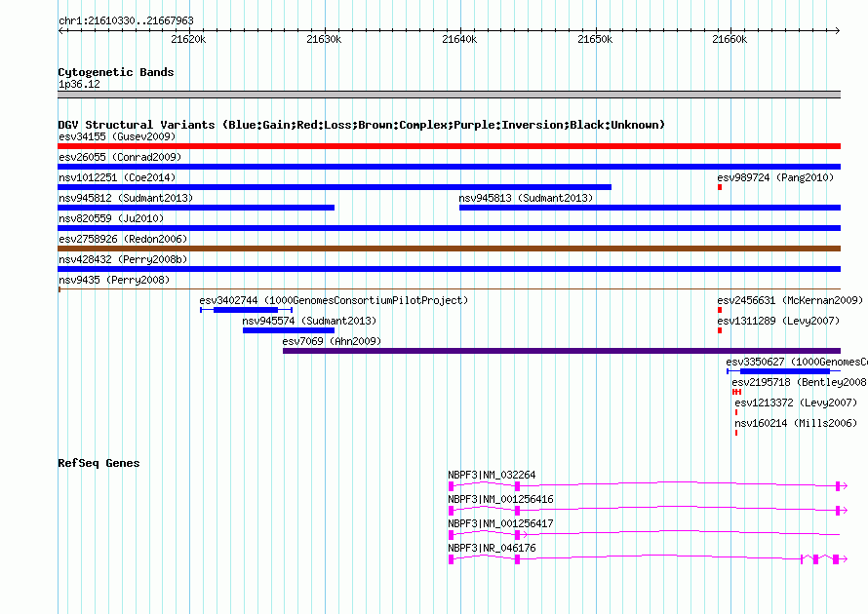This screenshot has width=868, height=614.
Task: Click the DGV Structural Variants track title
Action: tap(361, 125)
